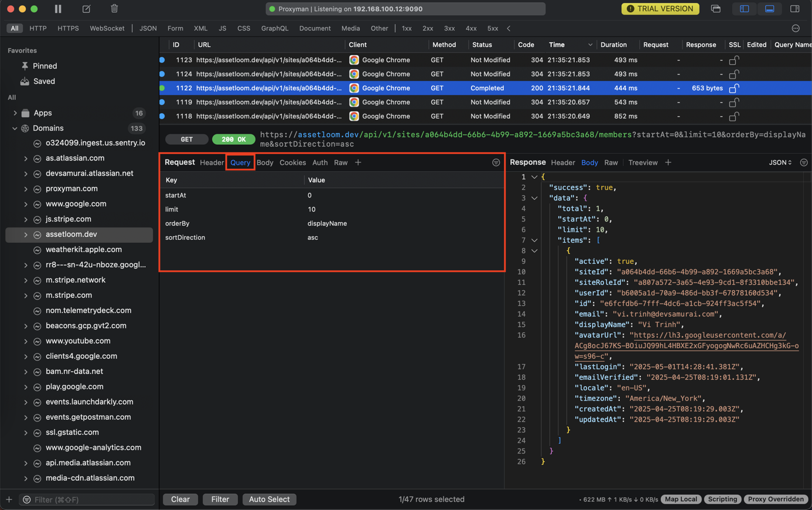The image size is (812, 510).
Task: Select the sortDirection query parameter row
Action: [x=332, y=237]
